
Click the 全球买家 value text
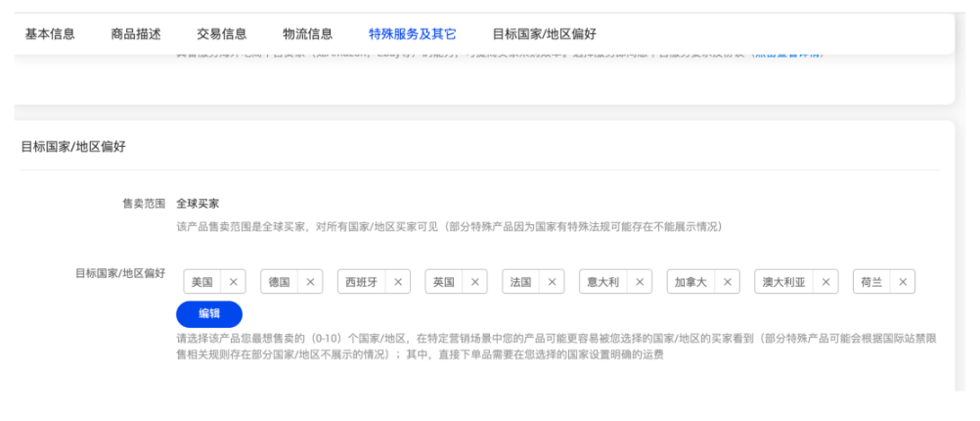pos(198,204)
